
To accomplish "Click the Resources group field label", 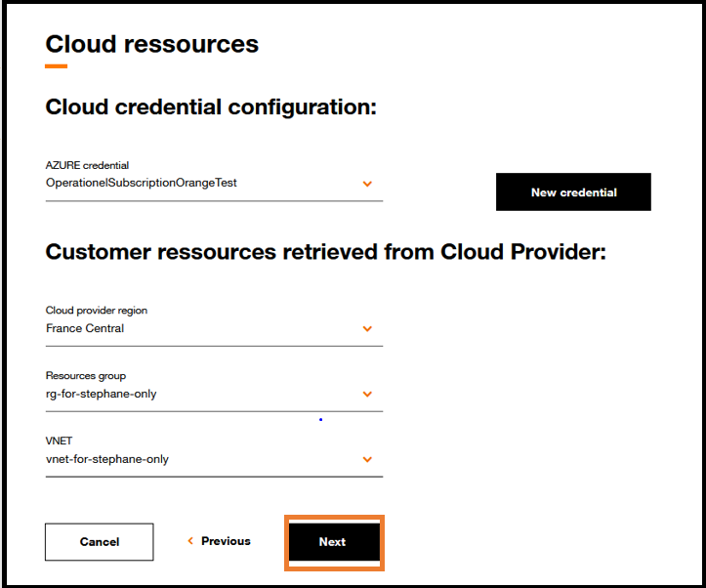I will point(86,376).
